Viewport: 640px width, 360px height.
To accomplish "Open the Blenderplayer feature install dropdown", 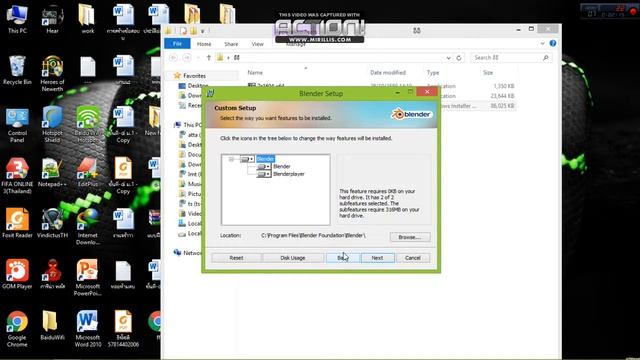I will 264,174.
